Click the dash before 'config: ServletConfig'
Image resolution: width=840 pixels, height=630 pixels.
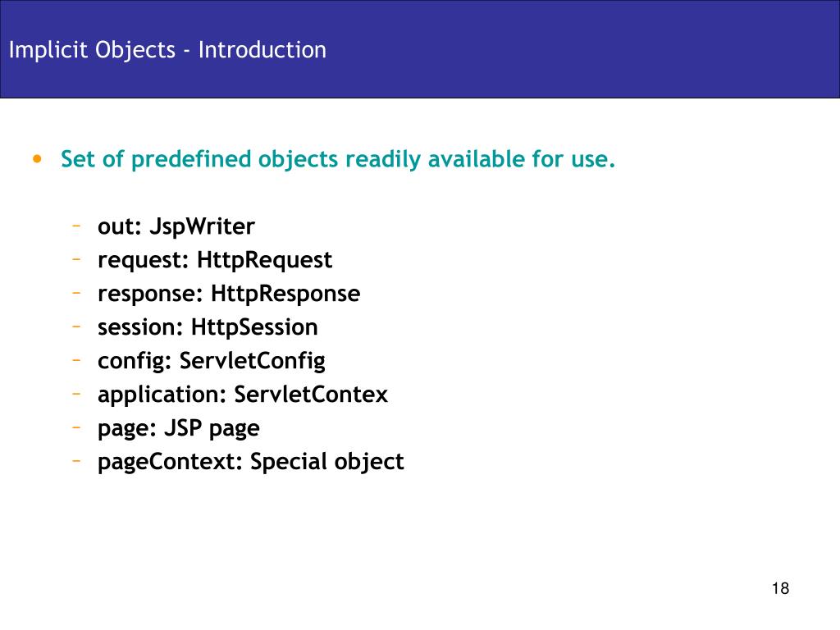(76, 361)
